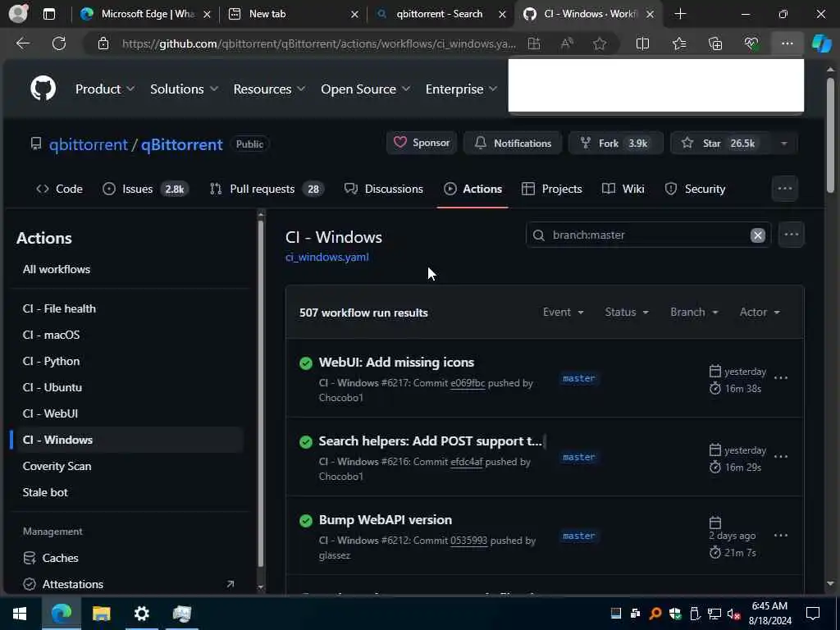Screen dimensions: 840x630
Task: Close the qbittorrent - Search tab
Action: click(x=502, y=15)
